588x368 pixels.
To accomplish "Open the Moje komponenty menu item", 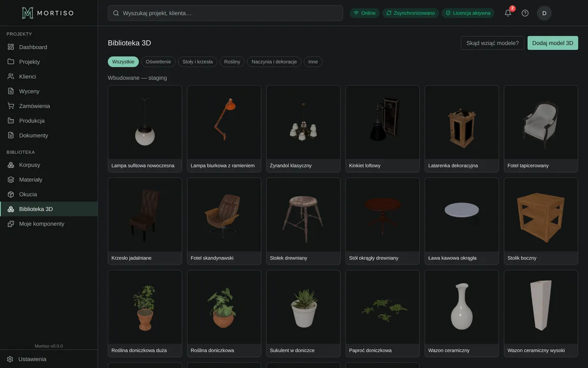I will click(x=49, y=224).
